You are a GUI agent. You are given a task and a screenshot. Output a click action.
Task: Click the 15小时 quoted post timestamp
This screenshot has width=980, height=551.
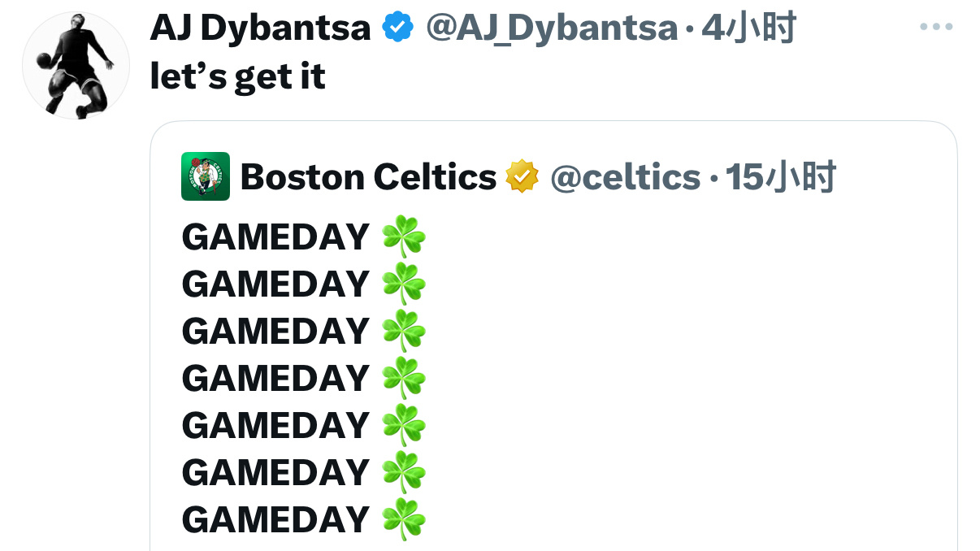point(780,176)
